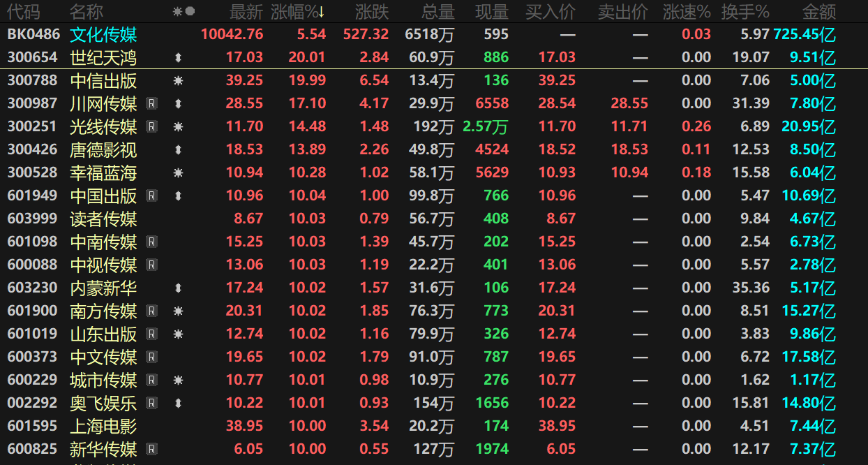This screenshot has height=465, width=868.
Task: Sort the list by 最新 column header
Action: (x=246, y=12)
